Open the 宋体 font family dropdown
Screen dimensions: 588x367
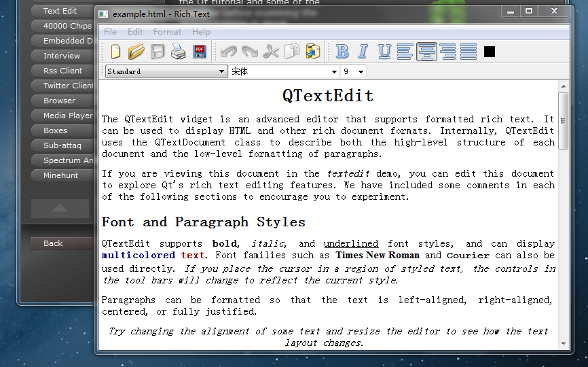pos(284,71)
